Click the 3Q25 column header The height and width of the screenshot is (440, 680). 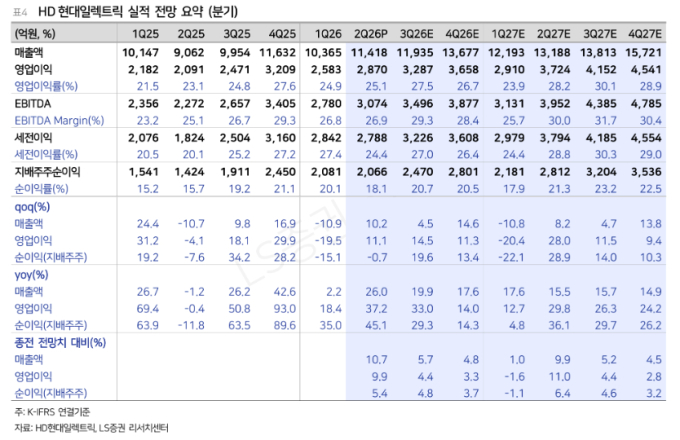237,34
